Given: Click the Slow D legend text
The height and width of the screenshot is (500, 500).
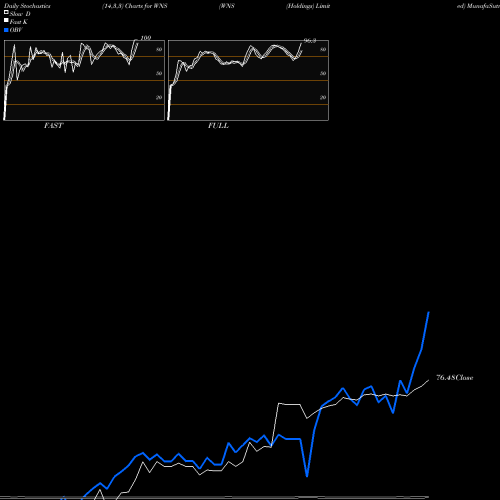Looking at the screenshot, I should (x=20, y=14).
